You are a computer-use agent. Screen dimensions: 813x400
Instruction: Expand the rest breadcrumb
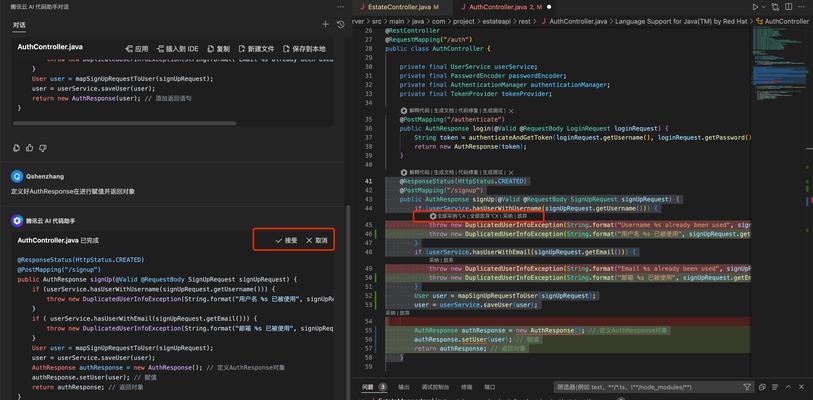(525, 22)
